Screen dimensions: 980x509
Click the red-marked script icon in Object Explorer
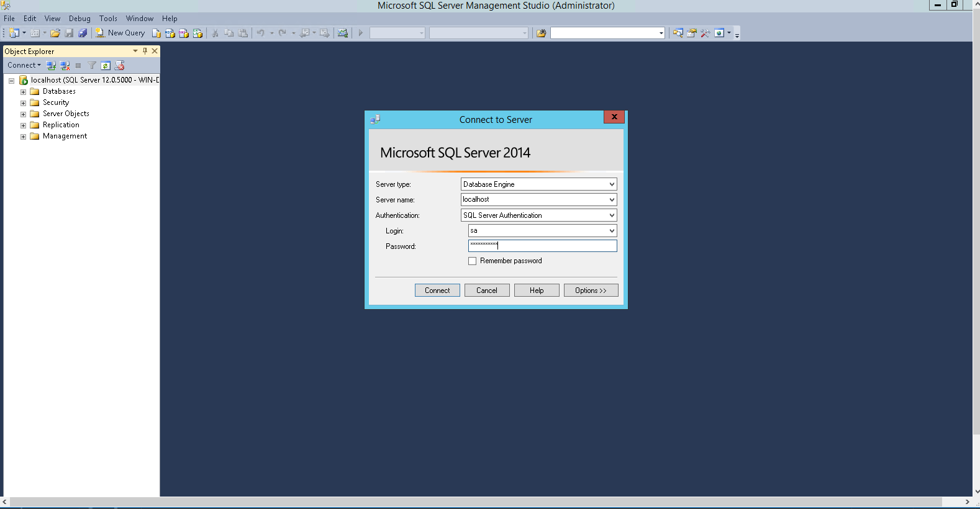click(x=120, y=65)
